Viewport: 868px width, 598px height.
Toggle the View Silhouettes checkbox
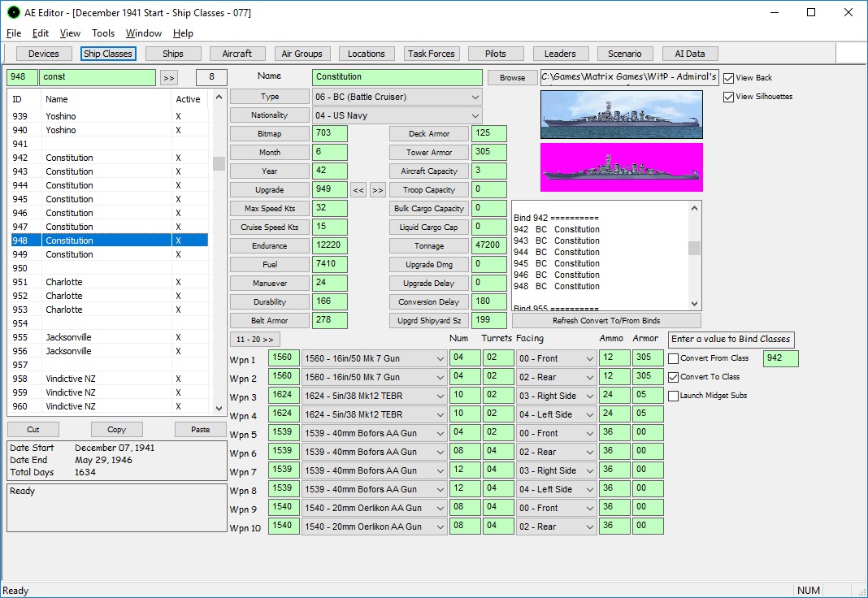[728, 97]
